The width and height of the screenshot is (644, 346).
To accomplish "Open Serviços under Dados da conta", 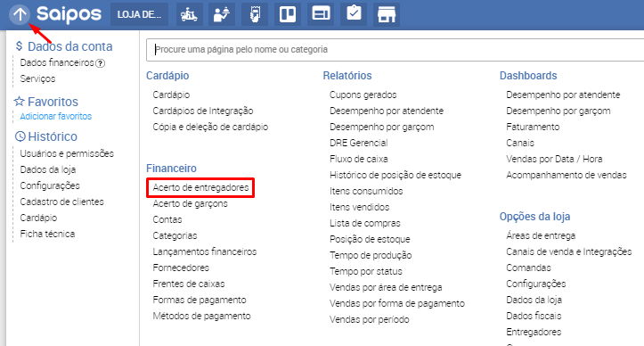I will coord(37,78).
